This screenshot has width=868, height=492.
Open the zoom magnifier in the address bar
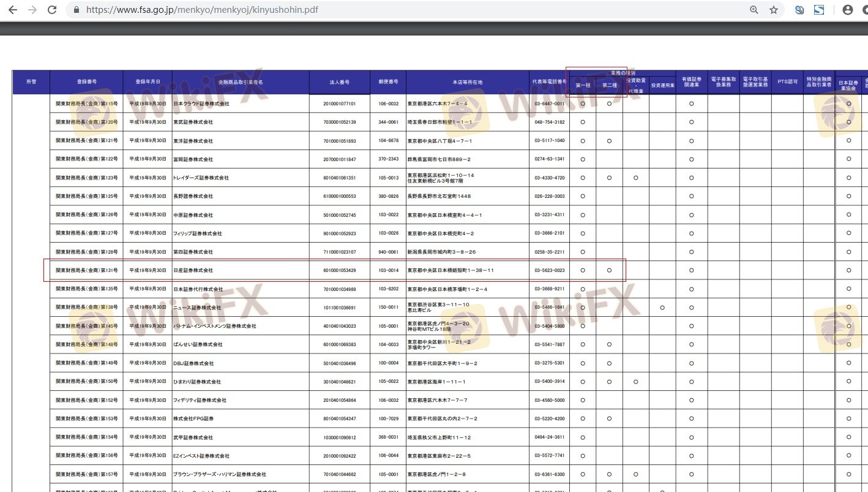click(x=754, y=10)
